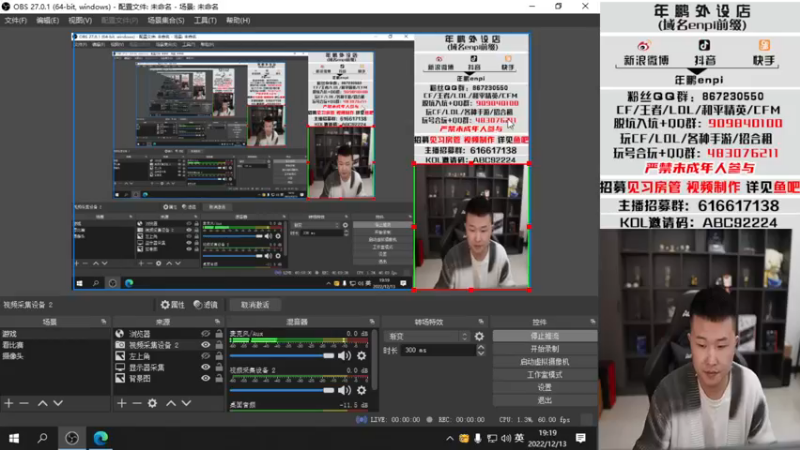Image resolution: width=800 pixels, height=450 pixels.
Task: Open the Windows Start menu
Action: [14, 438]
